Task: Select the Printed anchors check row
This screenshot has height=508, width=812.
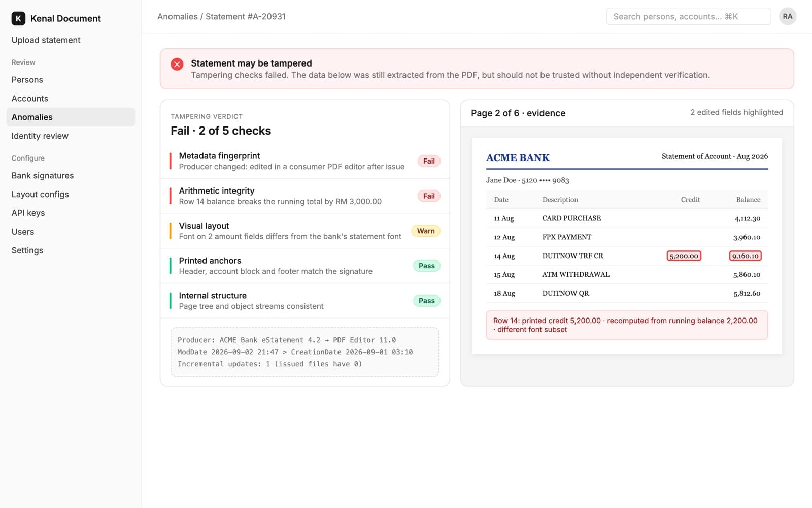Action: click(x=304, y=266)
